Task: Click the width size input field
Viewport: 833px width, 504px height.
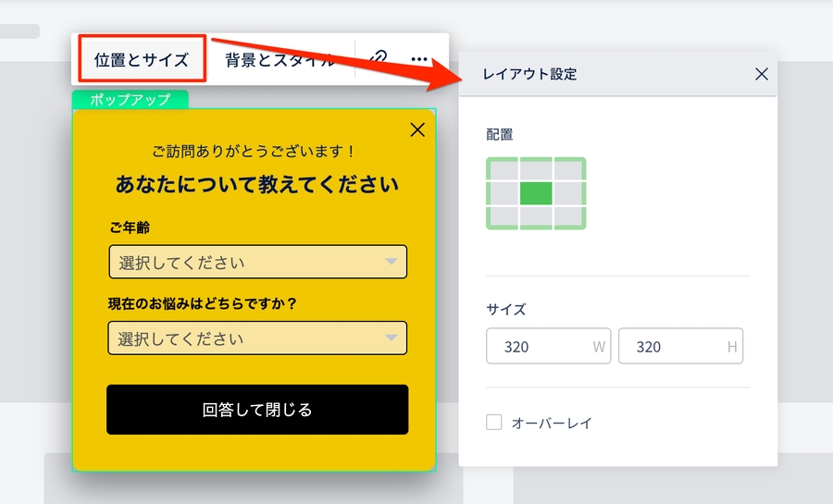Action: [x=546, y=347]
